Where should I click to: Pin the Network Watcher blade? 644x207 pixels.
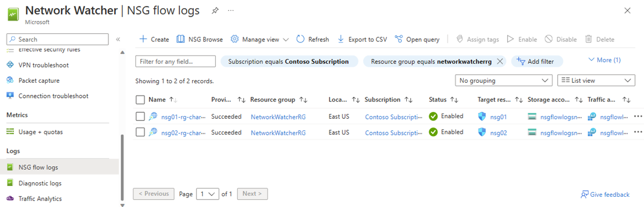pyautogui.click(x=215, y=10)
